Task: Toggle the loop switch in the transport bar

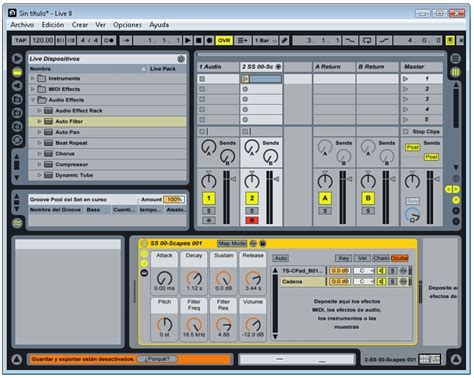Action: tap(367, 40)
